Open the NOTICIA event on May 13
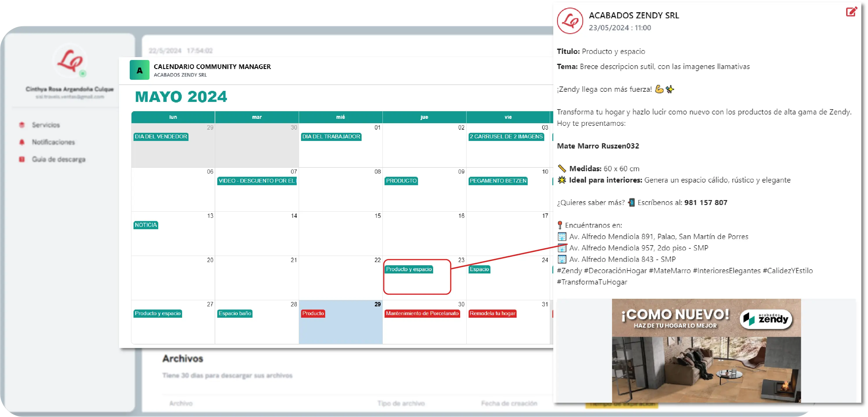Viewport: 868px width, 417px height. click(x=145, y=225)
